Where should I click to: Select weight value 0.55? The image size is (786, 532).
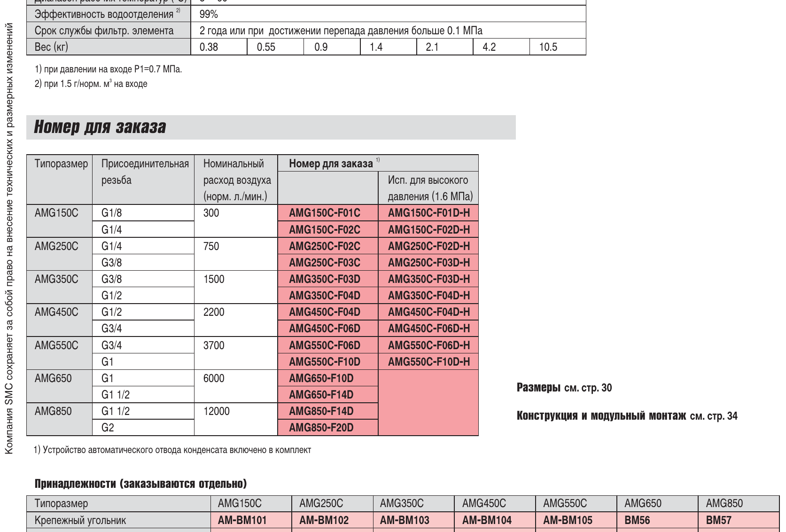tap(266, 47)
